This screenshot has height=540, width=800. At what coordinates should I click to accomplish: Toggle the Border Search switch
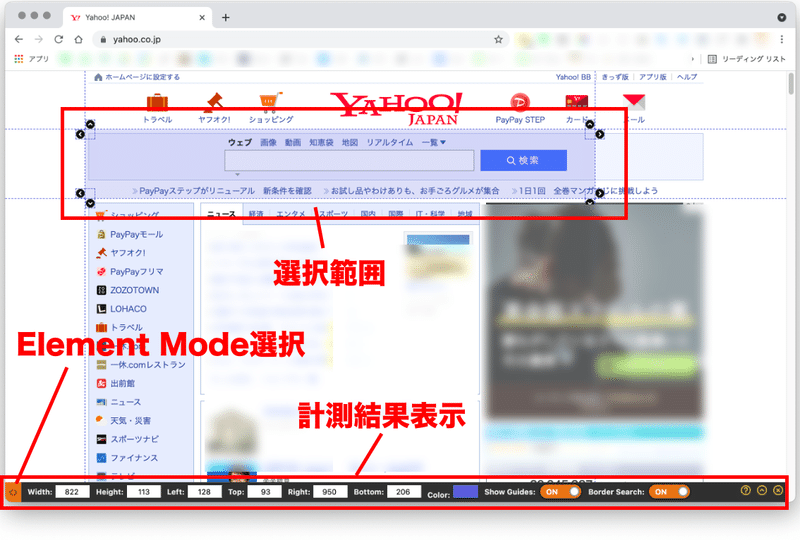point(669,492)
